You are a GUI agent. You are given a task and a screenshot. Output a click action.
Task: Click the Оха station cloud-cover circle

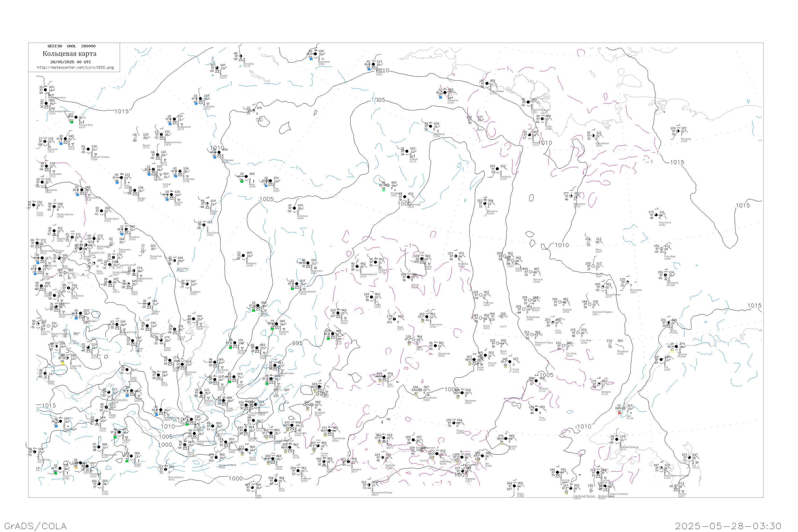[690, 458]
